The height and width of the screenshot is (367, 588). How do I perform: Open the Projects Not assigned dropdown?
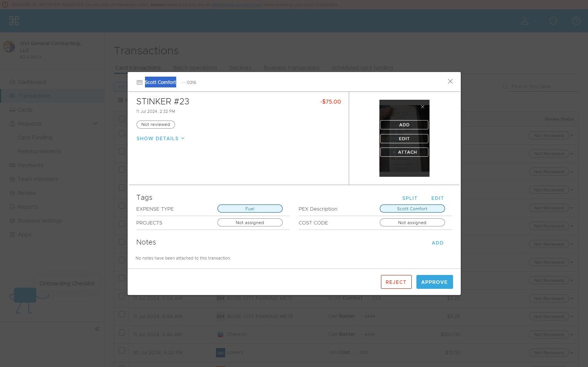click(x=250, y=223)
